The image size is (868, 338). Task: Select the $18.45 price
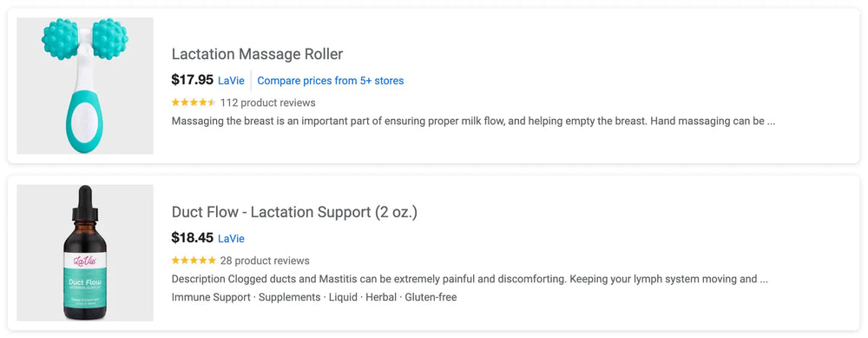(192, 238)
